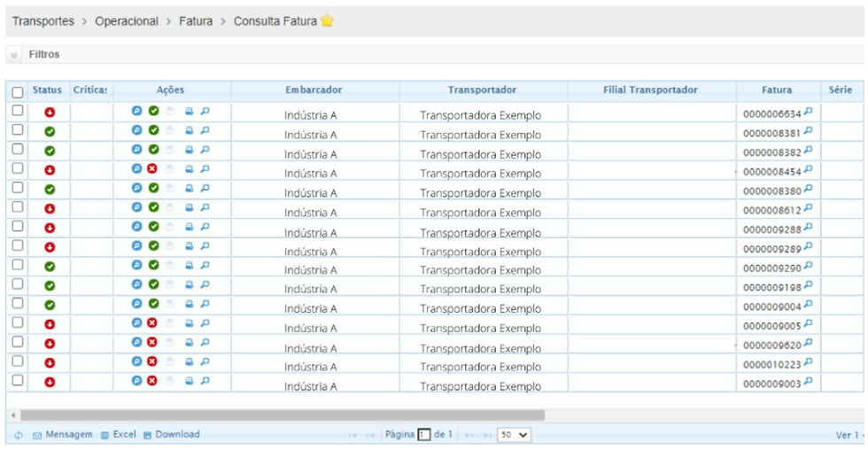Click blue circular view icon for fatura 0000008612

pyautogui.click(x=136, y=207)
